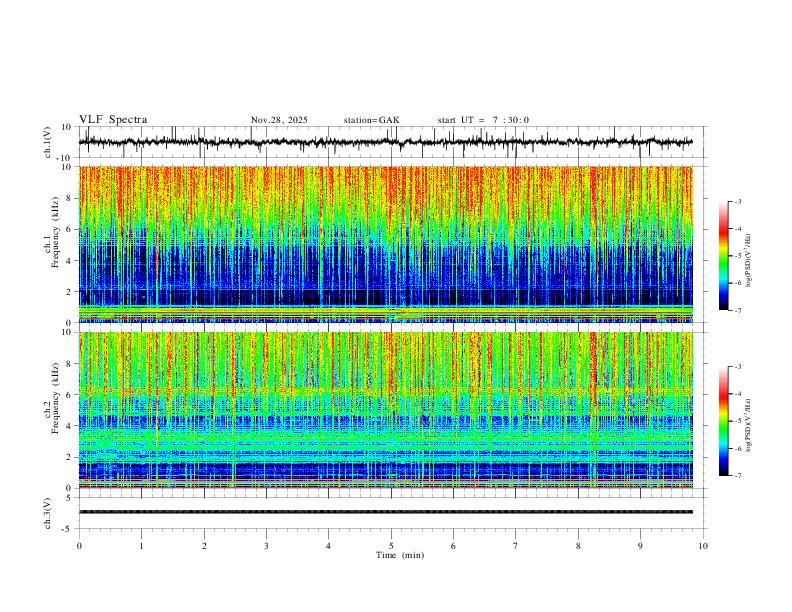This screenshot has width=792, height=612.
Task: Click the "VLF Spectra" plot title
Action: point(113,120)
